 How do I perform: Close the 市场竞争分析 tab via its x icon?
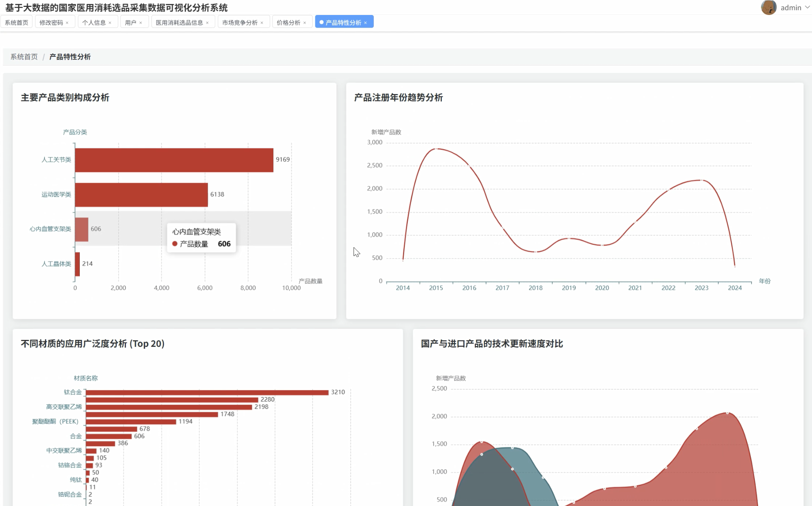(x=262, y=23)
